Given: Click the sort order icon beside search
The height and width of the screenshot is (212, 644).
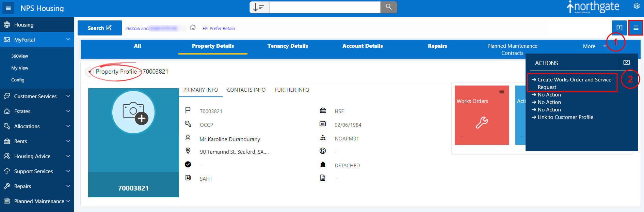Looking at the screenshot, I should coord(259,7).
